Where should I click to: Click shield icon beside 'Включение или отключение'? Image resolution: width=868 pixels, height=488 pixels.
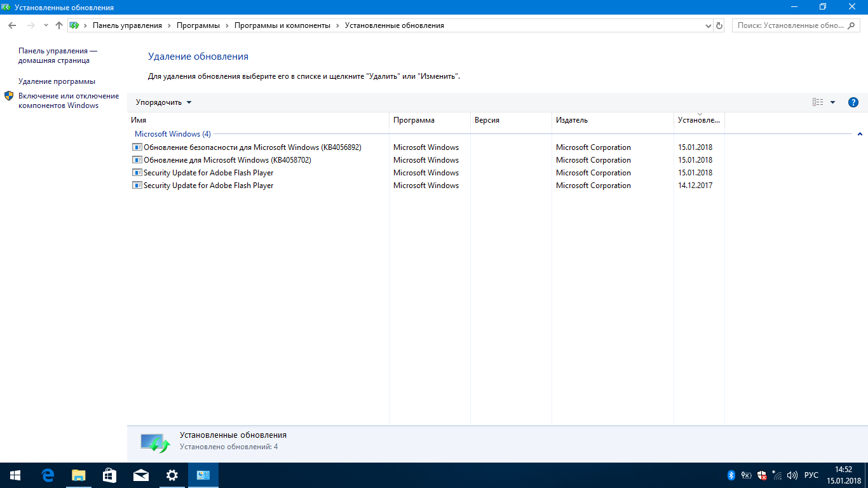click(x=9, y=96)
